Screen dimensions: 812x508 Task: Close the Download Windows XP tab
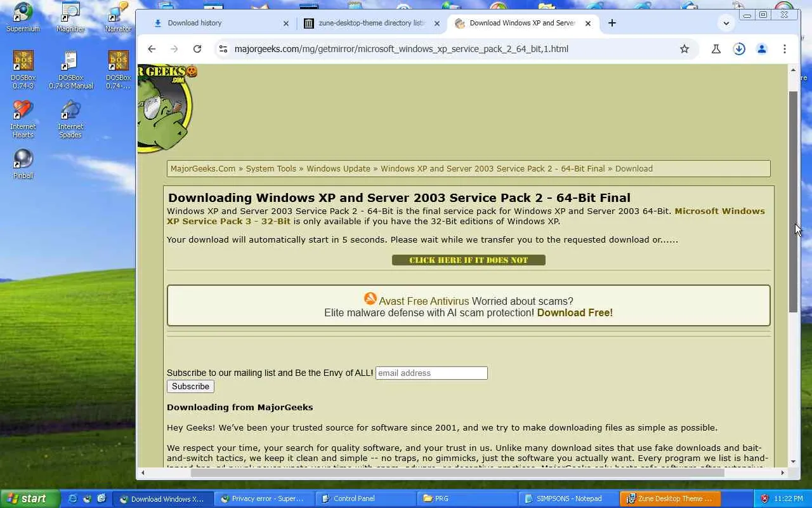coord(588,23)
